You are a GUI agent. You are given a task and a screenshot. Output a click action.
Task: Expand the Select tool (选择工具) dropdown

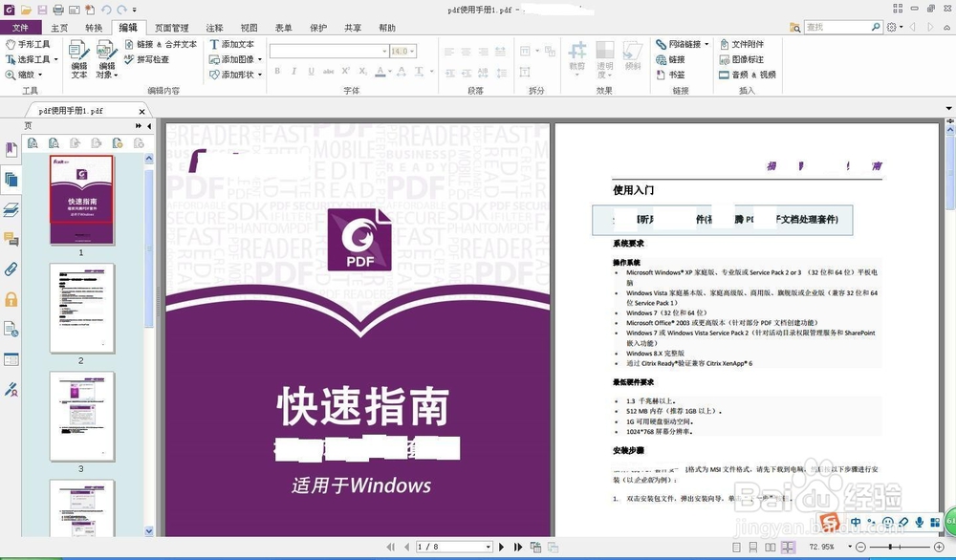pyautogui.click(x=56, y=59)
